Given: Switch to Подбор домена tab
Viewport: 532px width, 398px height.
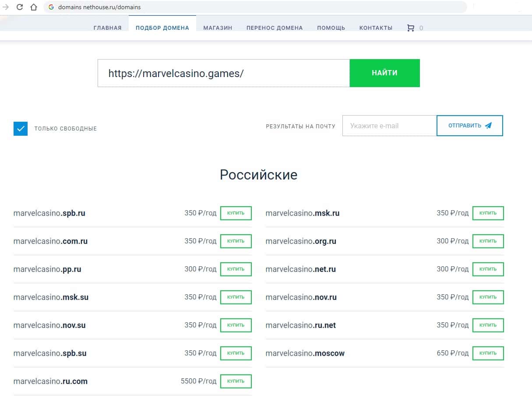Looking at the screenshot, I should click(x=162, y=28).
